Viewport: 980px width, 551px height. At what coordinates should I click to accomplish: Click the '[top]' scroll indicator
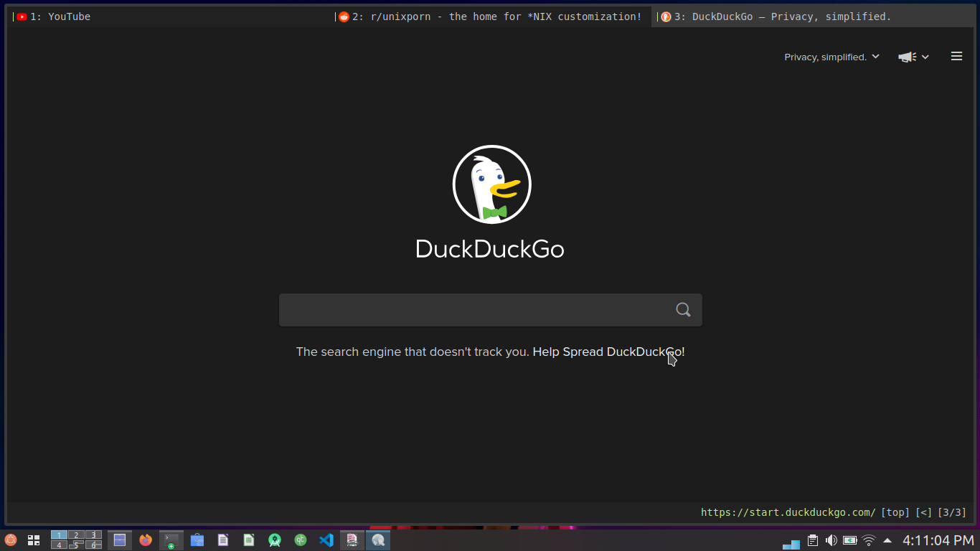coord(895,512)
